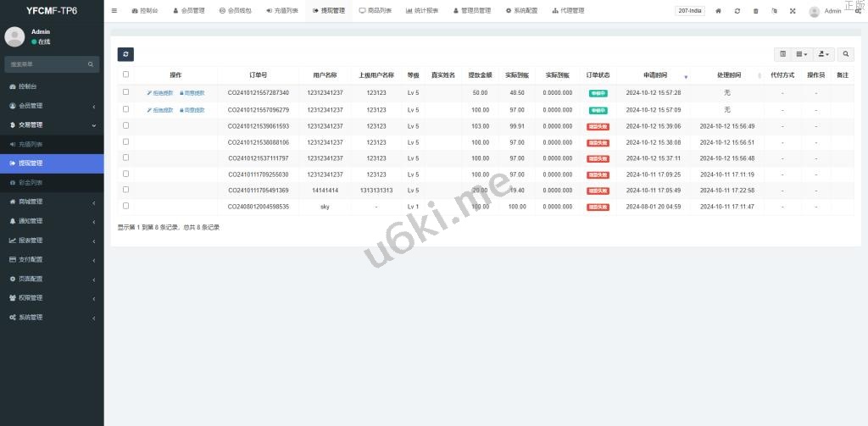Click 同意提款 on the second order row

tap(192, 110)
